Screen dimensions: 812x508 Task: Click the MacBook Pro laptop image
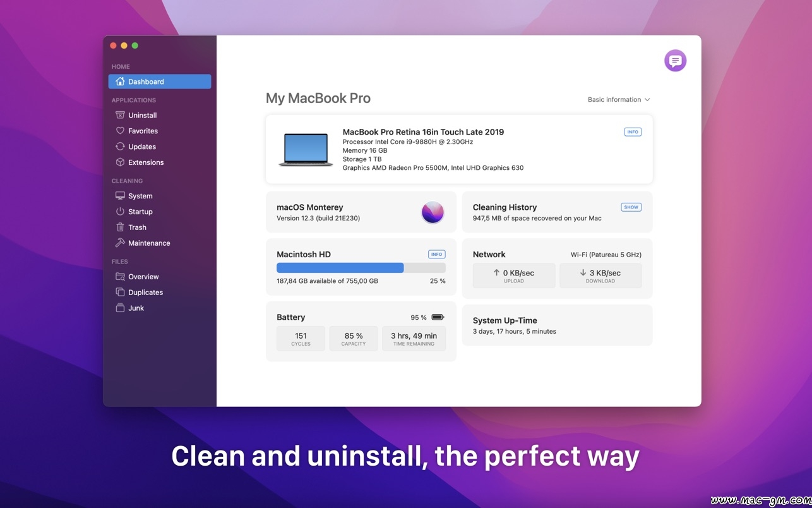point(306,150)
